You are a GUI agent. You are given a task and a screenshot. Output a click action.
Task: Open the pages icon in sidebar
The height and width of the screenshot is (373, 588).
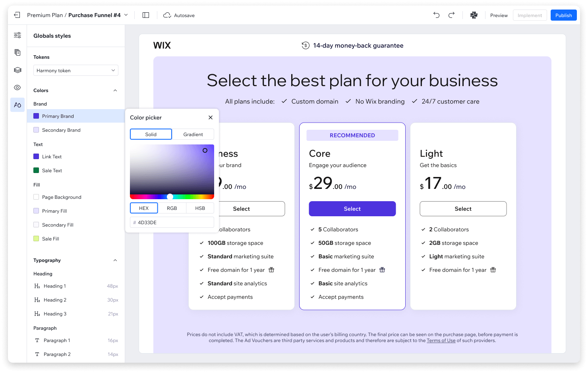(17, 52)
